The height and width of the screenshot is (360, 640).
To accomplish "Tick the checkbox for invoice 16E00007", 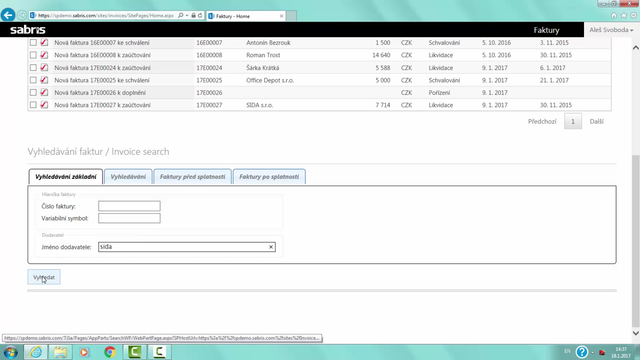I will (33, 42).
